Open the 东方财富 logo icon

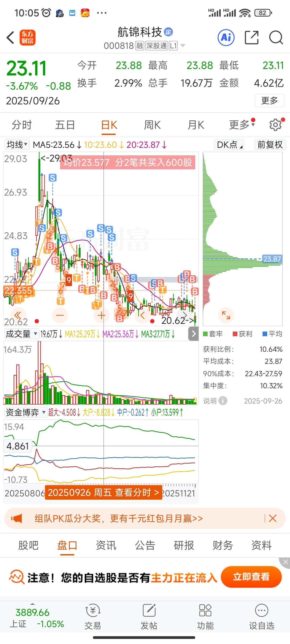(28, 37)
